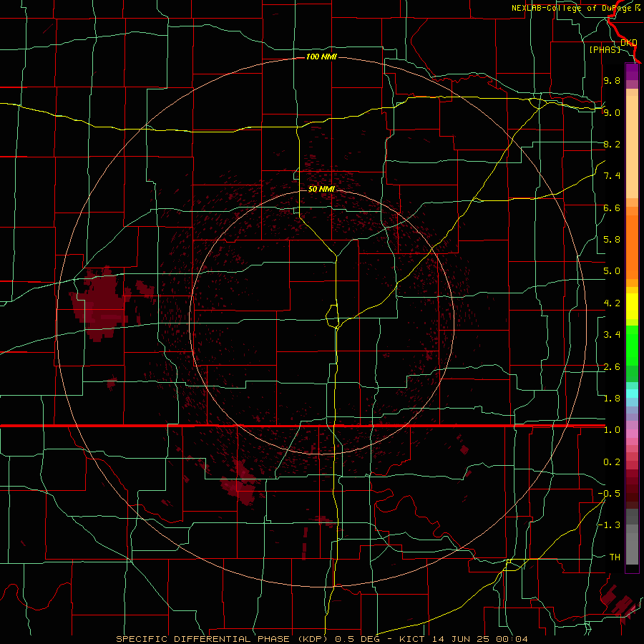Click the 9.0 value on the color scale
644x644 pixels.
[612, 112]
